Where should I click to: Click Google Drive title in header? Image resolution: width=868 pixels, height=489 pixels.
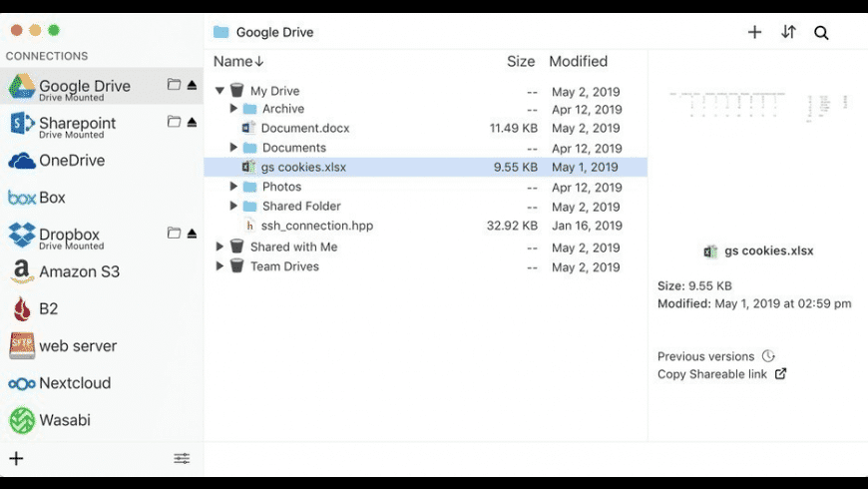point(274,32)
